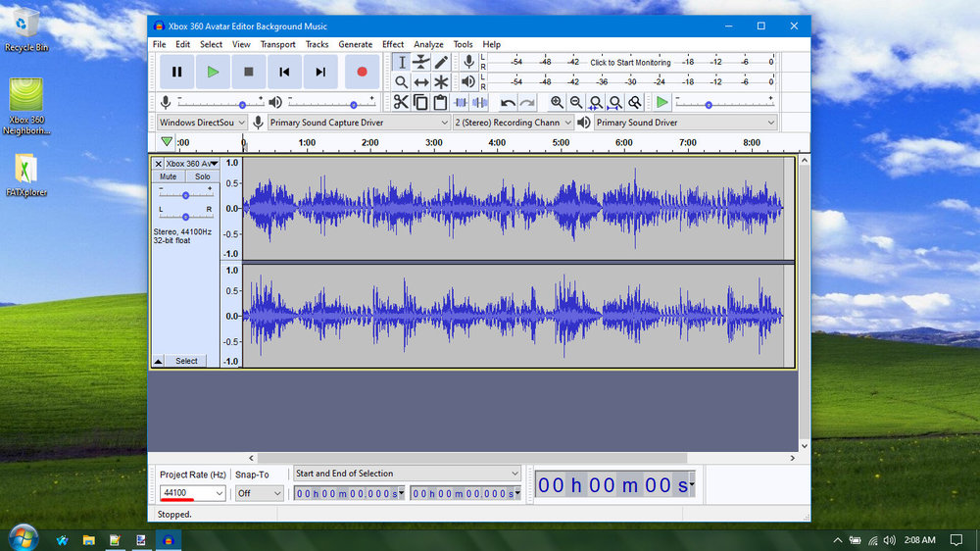Select the Draw pencil tool
This screenshot has width=980, height=551.
[x=441, y=62]
